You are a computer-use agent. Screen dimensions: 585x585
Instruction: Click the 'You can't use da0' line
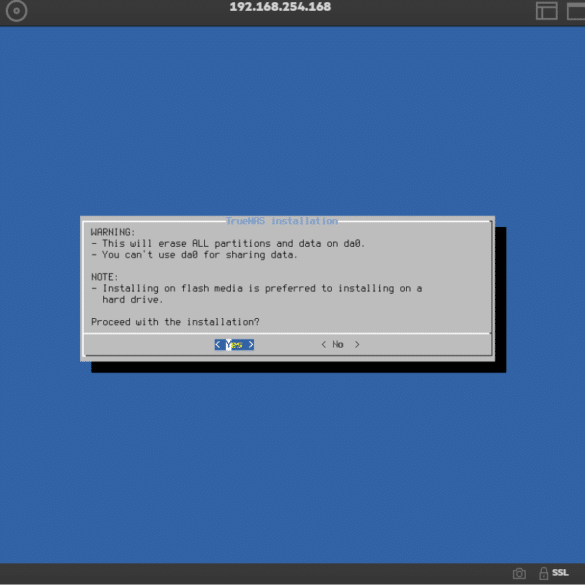pos(194,255)
